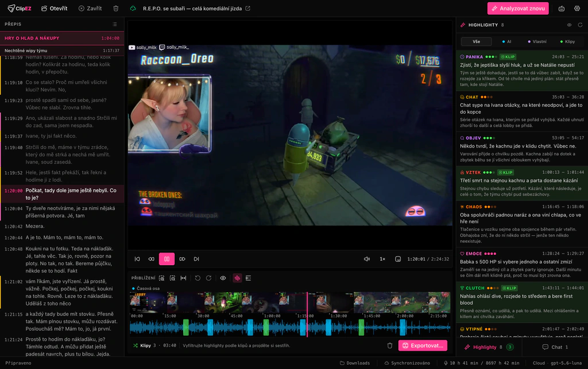Refresh highlights with reload icon
This screenshot has height=369, width=588.
(x=580, y=25)
